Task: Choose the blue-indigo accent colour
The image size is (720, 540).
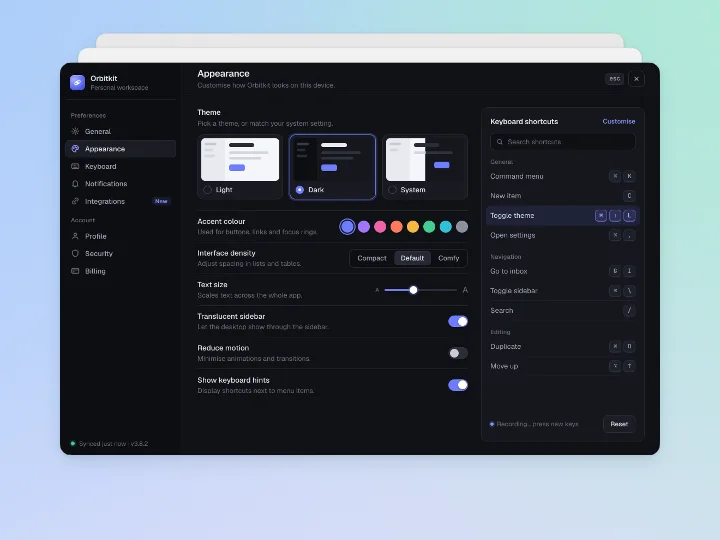Action: (x=347, y=226)
